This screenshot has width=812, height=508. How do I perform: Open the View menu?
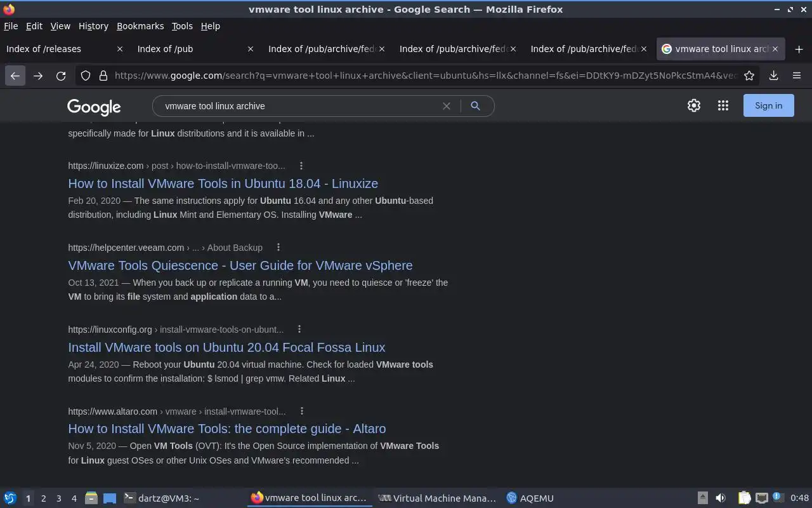tap(60, 26)
